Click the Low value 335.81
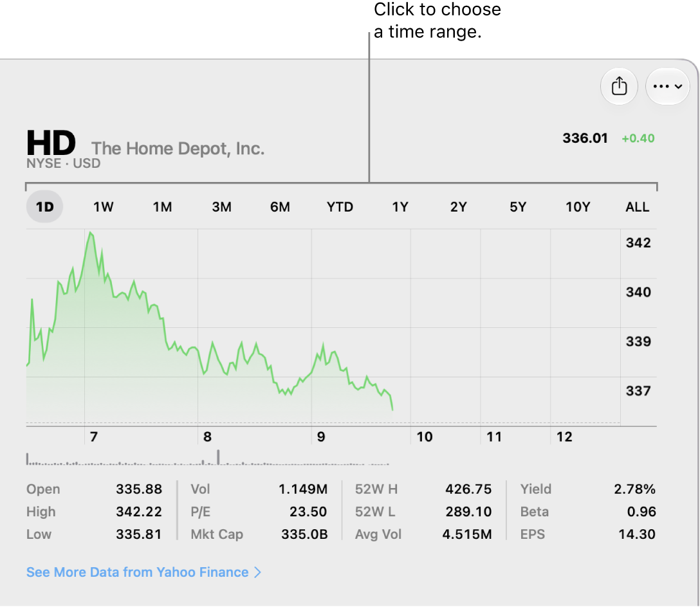The image size is (700, 607). coord(139,534)
